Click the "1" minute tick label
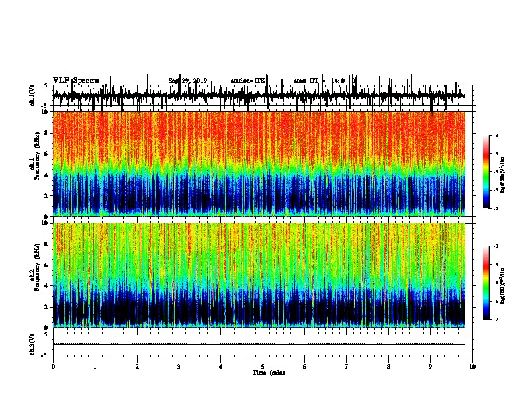 (95, 367)
